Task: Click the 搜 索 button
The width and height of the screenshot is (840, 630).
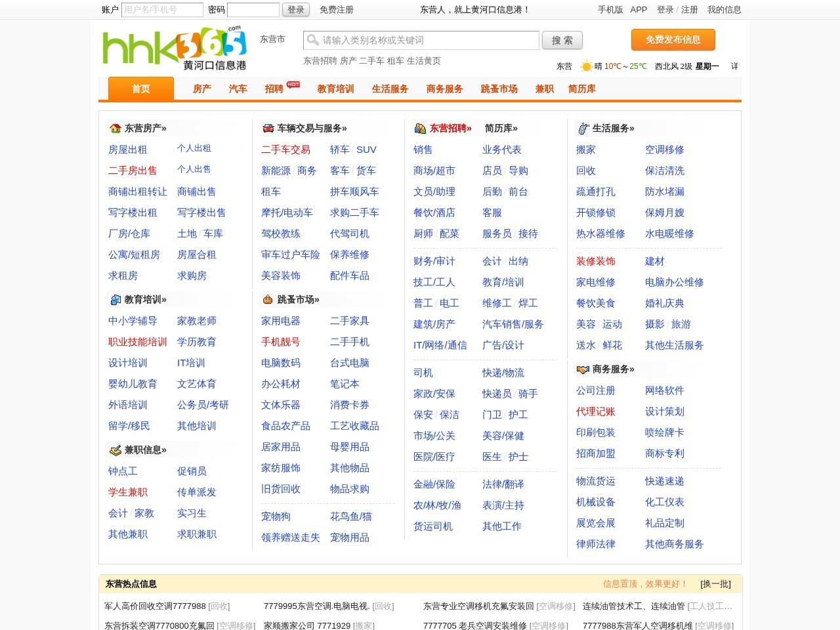Action: [562, 40]
